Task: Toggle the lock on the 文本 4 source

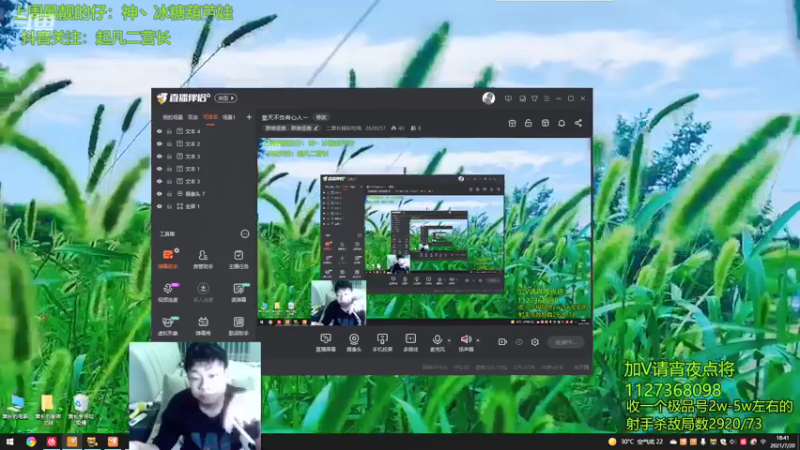Action: click(x=169, y=131)
